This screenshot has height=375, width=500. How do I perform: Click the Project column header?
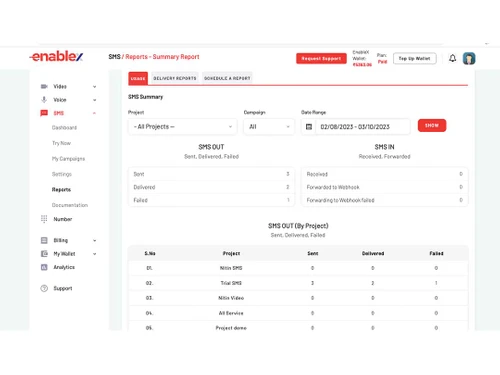(231, 253)
